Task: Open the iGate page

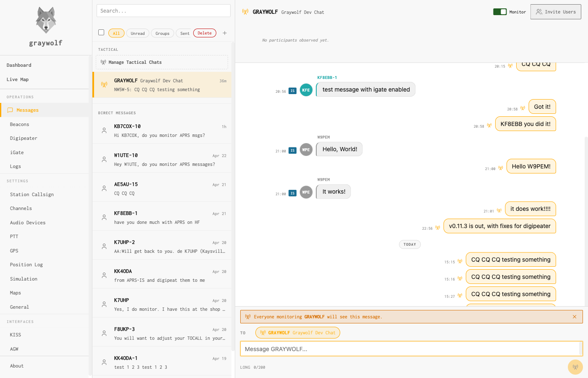Action: [x=45, y=152]
